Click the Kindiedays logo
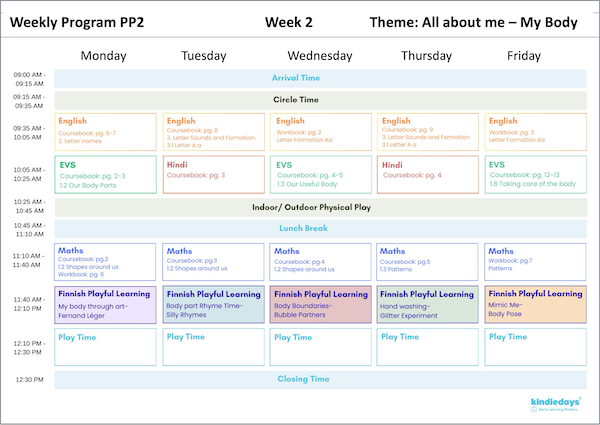Viewport: 600px width, 425px height. point(556,402)
